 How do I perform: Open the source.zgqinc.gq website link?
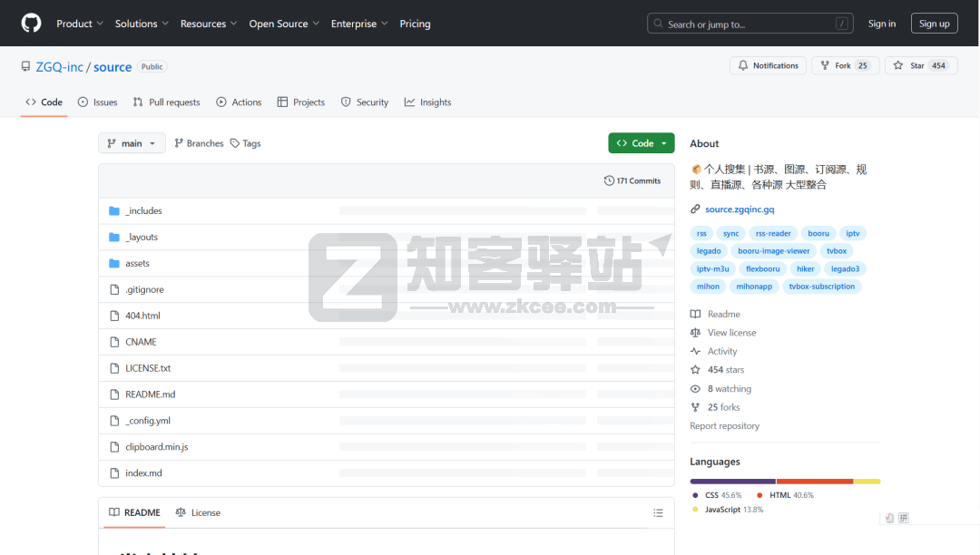coord(740,209)
